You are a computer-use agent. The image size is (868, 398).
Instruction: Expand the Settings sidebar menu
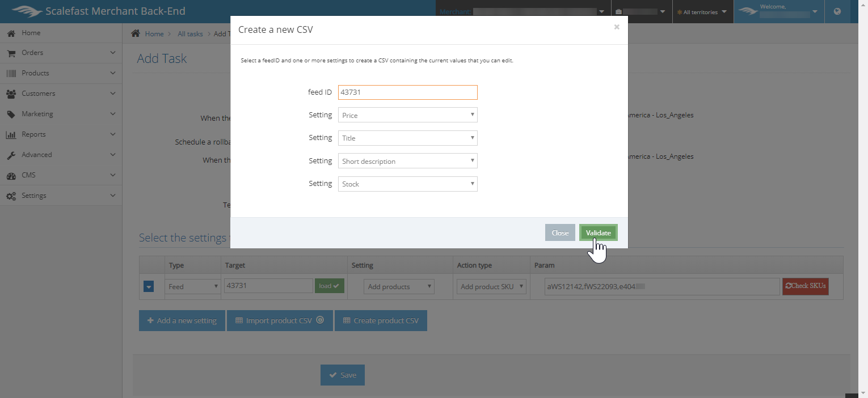61,196
